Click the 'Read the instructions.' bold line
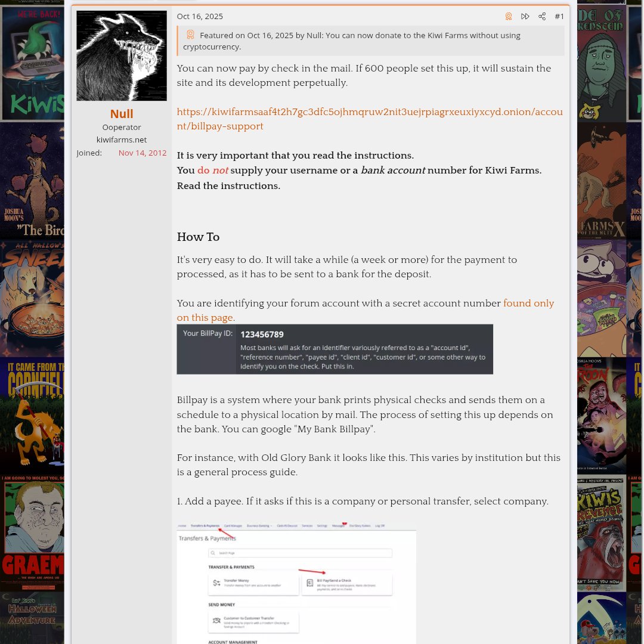The width and height of the screenshot is (644, 644). click(x=228, y=186)
